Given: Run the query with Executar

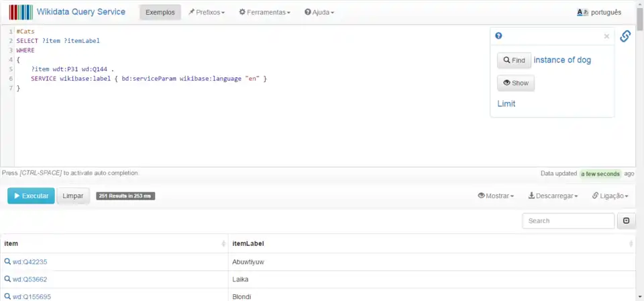Looking at the screenshot, I should coord(31,196).
